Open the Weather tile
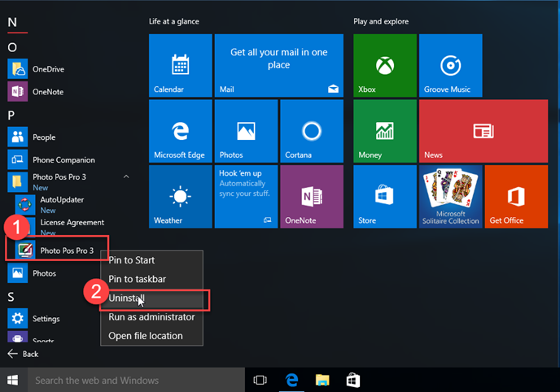560x392 pixels. coord(181,197)
